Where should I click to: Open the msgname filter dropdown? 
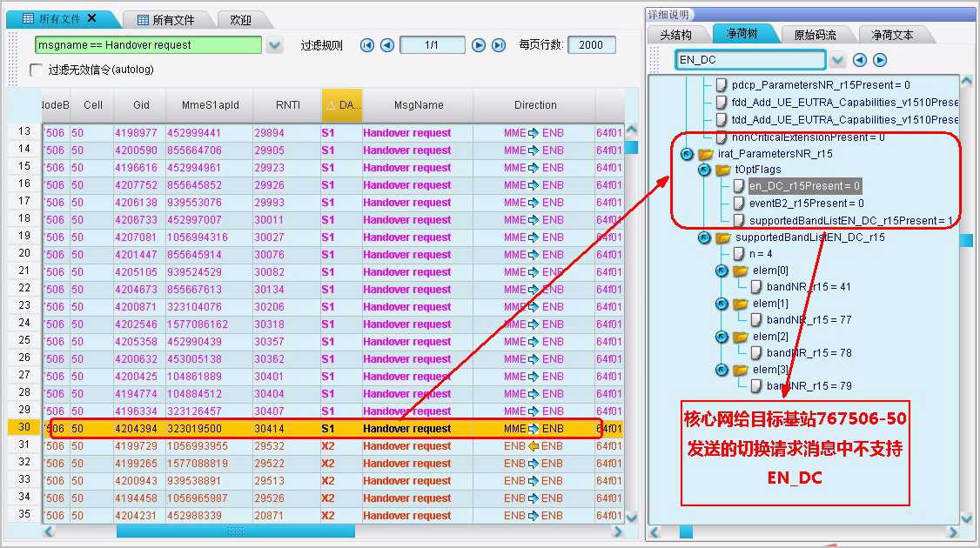[274, 45]
